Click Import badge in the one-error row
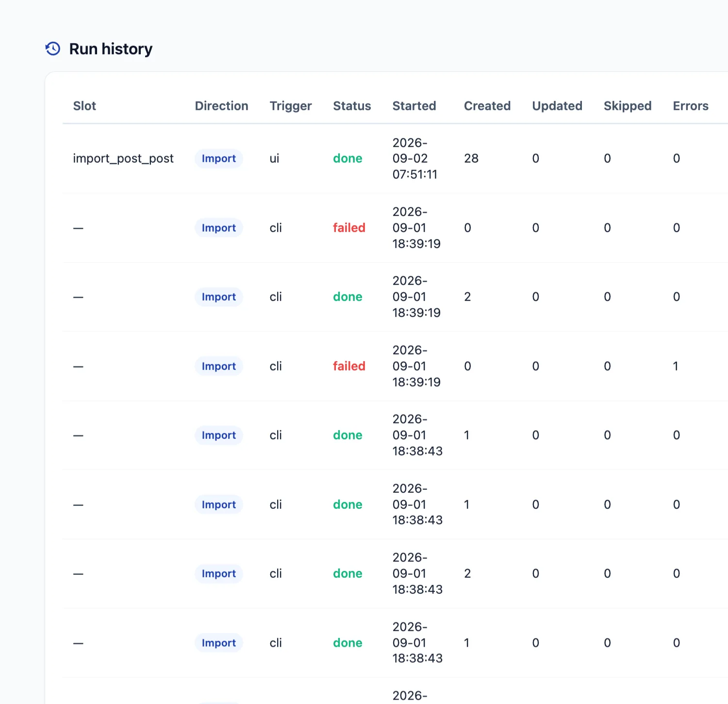728x704 pixels. 219,366
